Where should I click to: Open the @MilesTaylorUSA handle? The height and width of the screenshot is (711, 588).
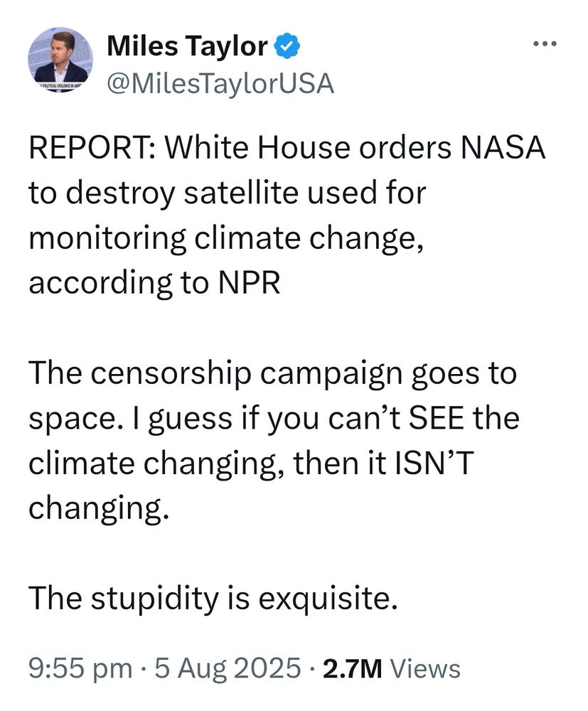click(x=220, y=84)
